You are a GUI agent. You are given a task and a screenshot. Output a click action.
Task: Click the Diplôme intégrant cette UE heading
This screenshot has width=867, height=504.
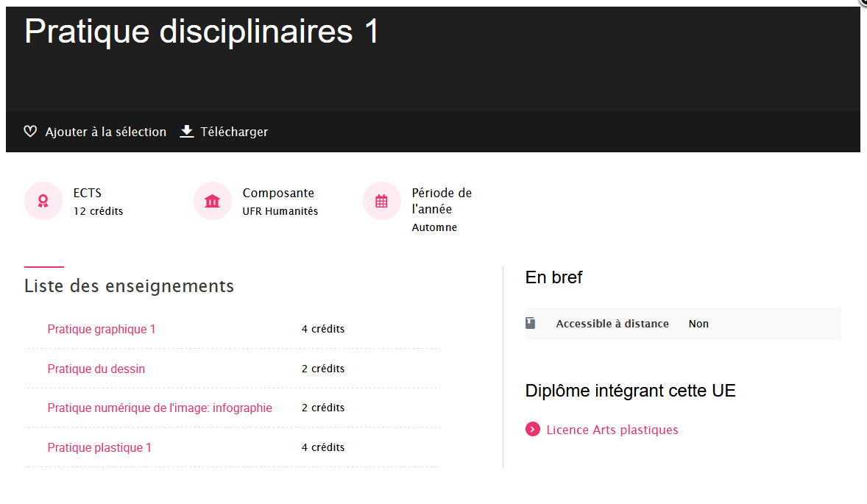[x=630, y=391]
